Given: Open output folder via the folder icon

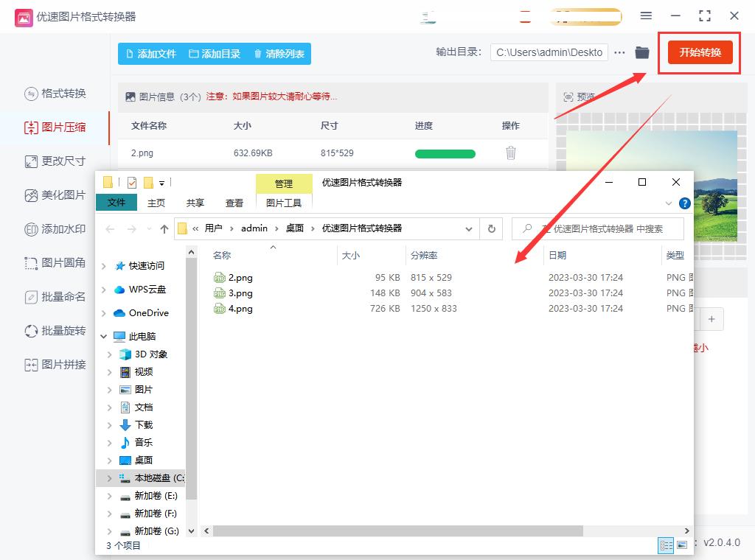Looking at the screenshot, I should click(641, 52).
